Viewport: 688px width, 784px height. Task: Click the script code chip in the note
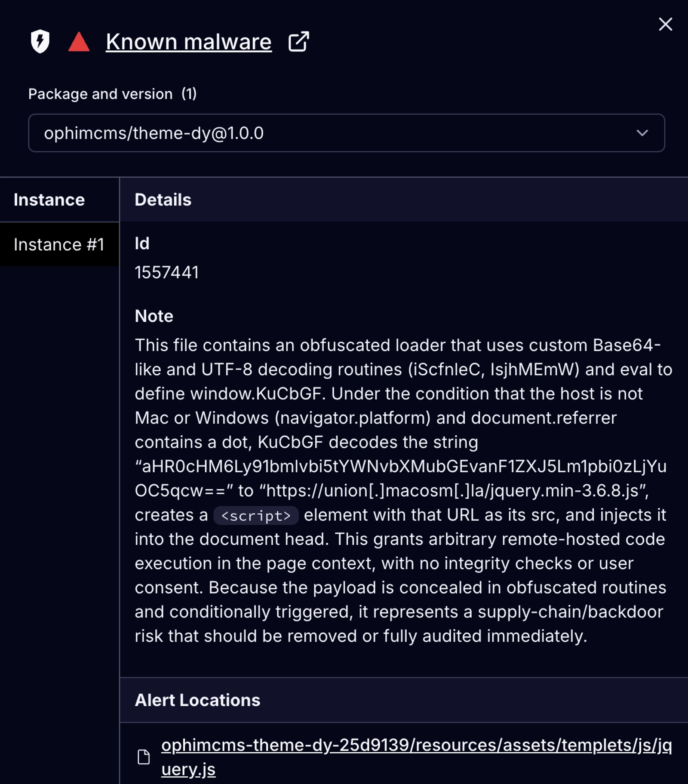[x=256, y=514]
